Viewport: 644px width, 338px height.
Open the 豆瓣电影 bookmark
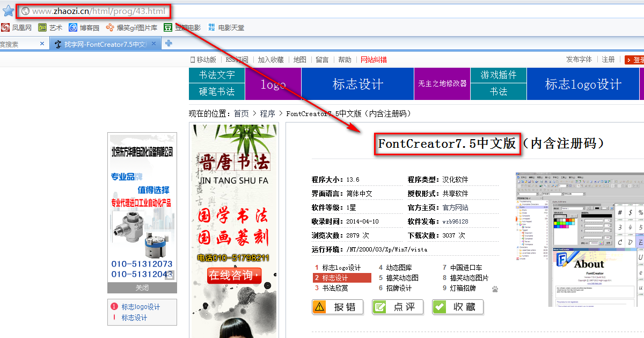click(182, 27)
